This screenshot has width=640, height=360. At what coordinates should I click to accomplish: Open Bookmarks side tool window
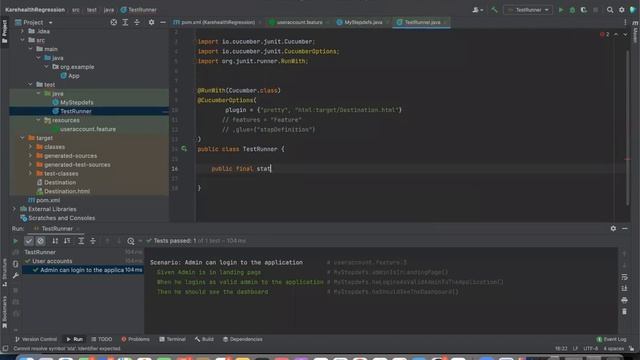point(4,312)
